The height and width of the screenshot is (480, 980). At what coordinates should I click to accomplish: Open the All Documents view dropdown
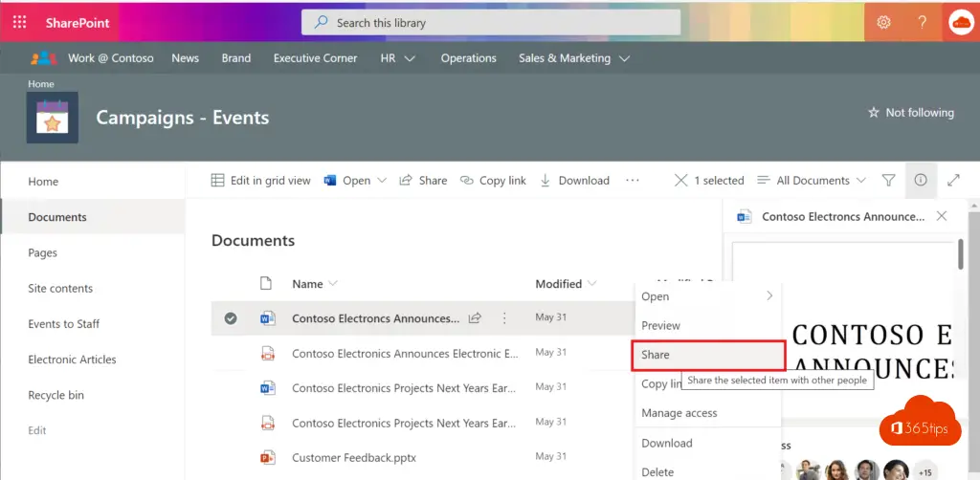(812, 181)
